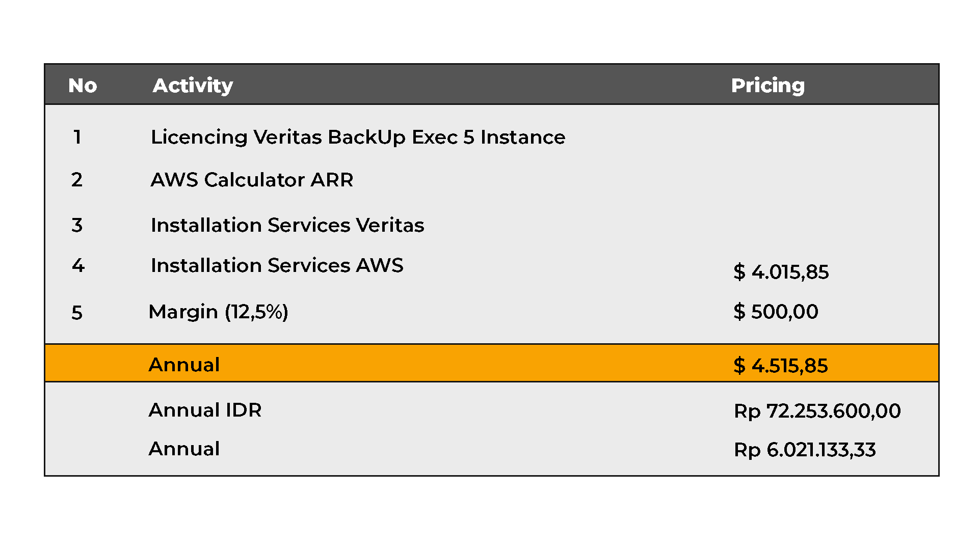Select the "Annual" label in orange row
The image size is (980, 550).
coord(184,365)
